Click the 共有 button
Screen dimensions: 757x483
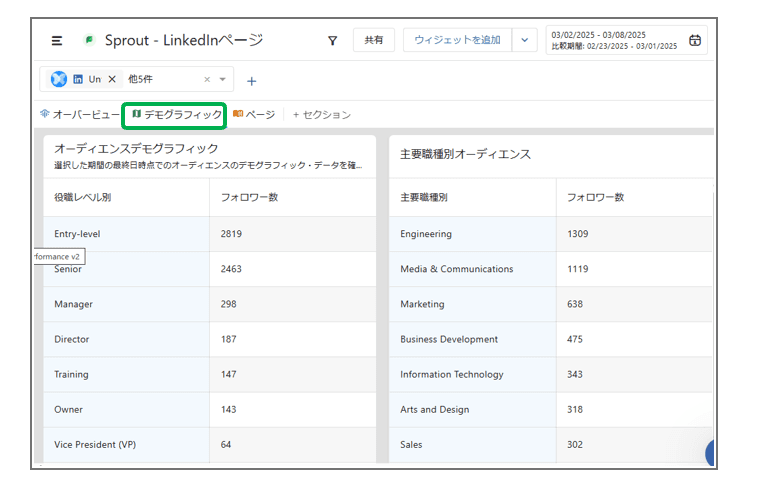373,40
